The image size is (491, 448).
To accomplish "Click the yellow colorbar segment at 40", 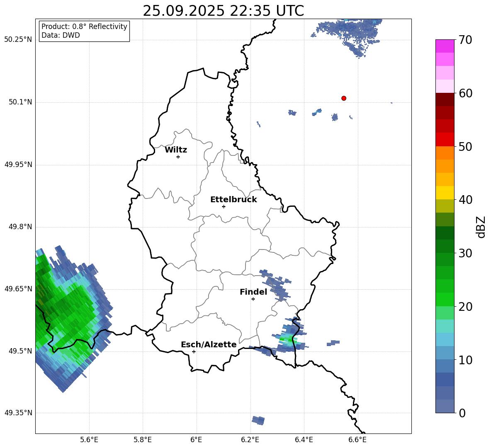I will click(445, 193).
